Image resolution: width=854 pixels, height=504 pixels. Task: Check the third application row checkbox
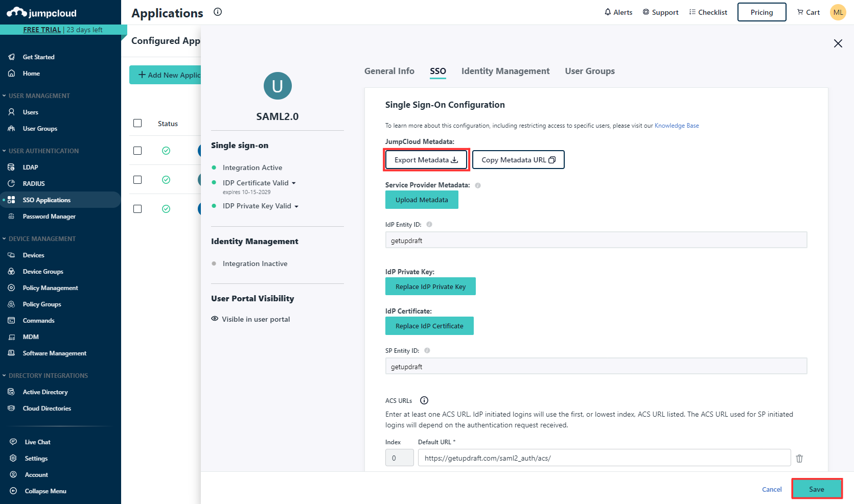point(137,209)
